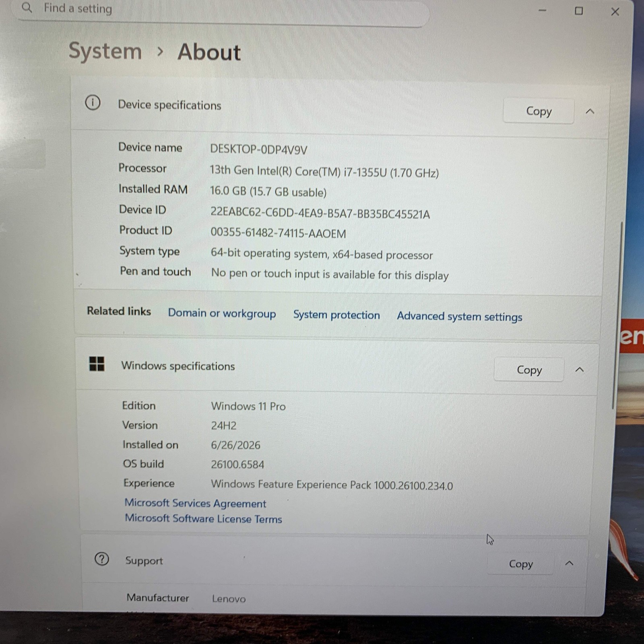Screen dimensions: 644x644
Task: Open Microsoft Software License Terms link
Action: click(x=203, y=518)
